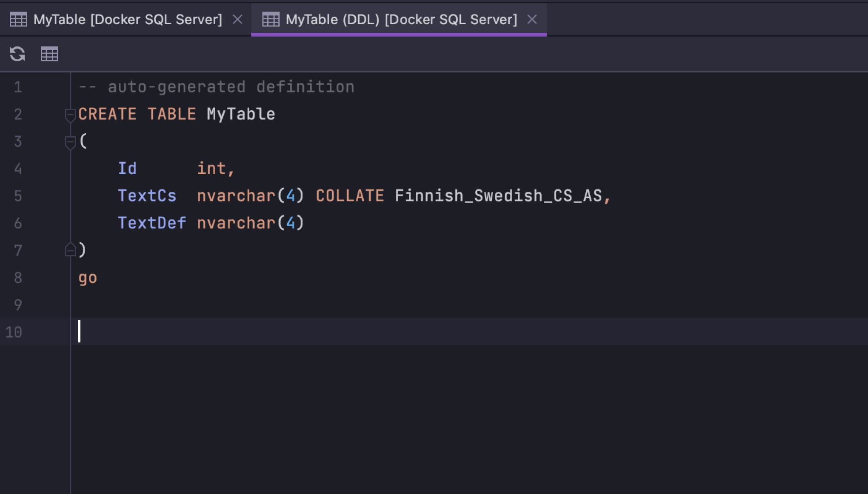Click the auto-generated definition comment
Viewport: 868px width, 494px height.
(216, 87)
